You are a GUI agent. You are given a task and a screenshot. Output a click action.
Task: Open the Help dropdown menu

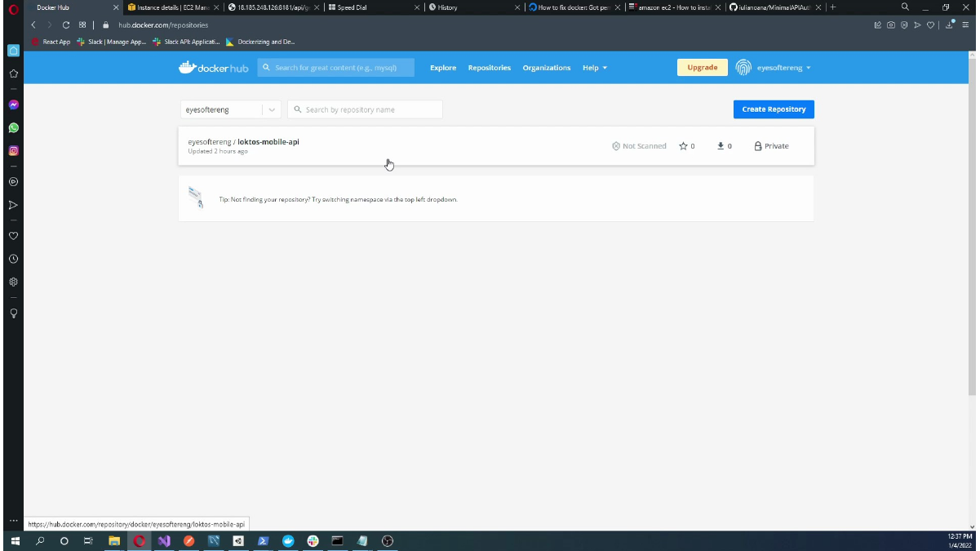pos(595,68)
